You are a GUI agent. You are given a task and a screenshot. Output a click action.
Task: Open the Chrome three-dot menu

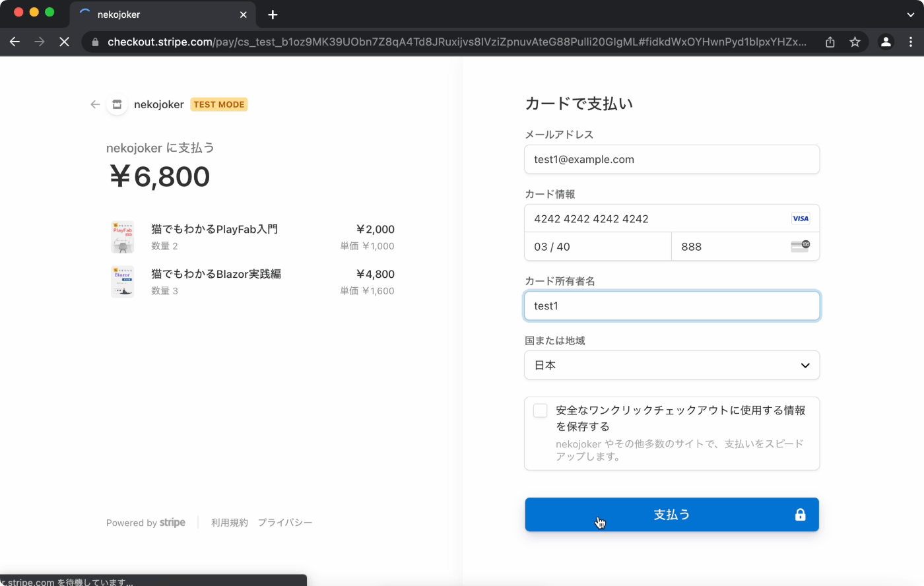coord(911,42)
